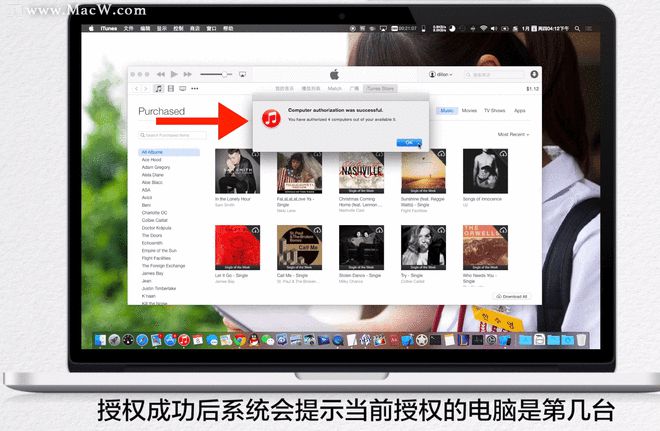Open the iTunes menu in menu bar
The height and width of the screenshot is (431, 660).
109,28
